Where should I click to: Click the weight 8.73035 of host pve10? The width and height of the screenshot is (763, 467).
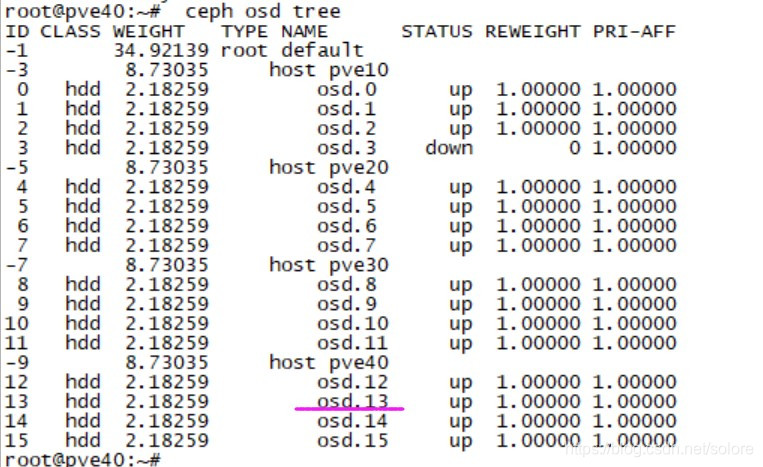point(167,70)
